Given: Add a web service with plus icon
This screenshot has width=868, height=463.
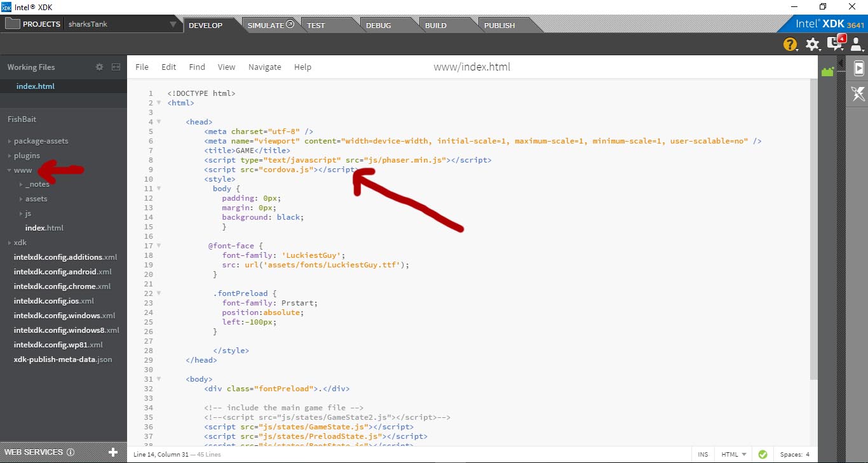Looking at the screenshot, I should tap(113, 452).
